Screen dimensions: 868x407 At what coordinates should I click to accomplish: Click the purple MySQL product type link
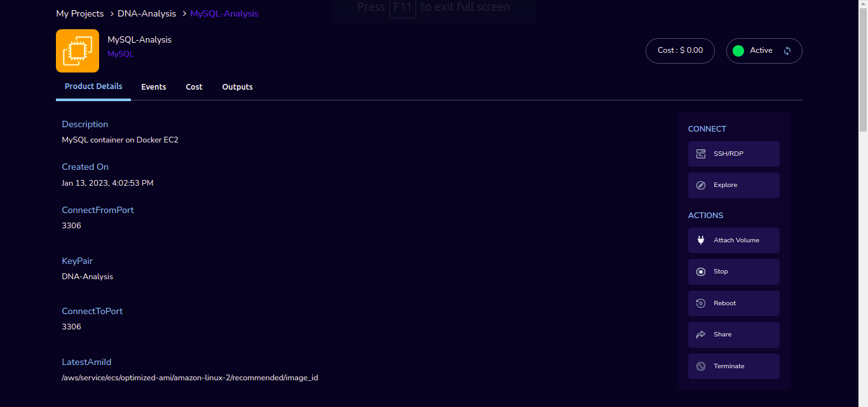click(121, 54)
